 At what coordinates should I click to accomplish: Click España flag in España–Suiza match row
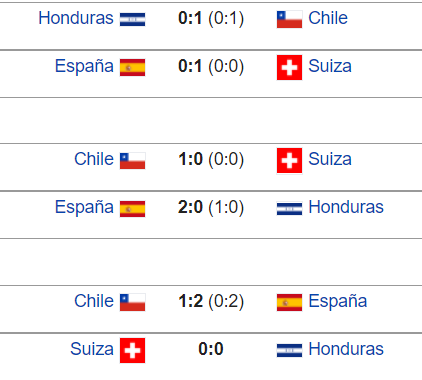click(132, 67)
